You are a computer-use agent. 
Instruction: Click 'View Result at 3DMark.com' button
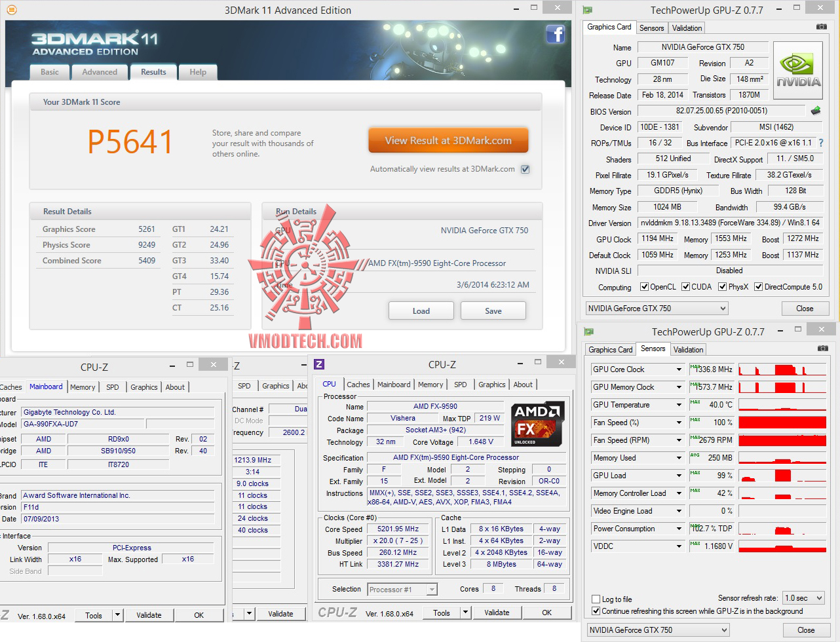coord(448,141)
